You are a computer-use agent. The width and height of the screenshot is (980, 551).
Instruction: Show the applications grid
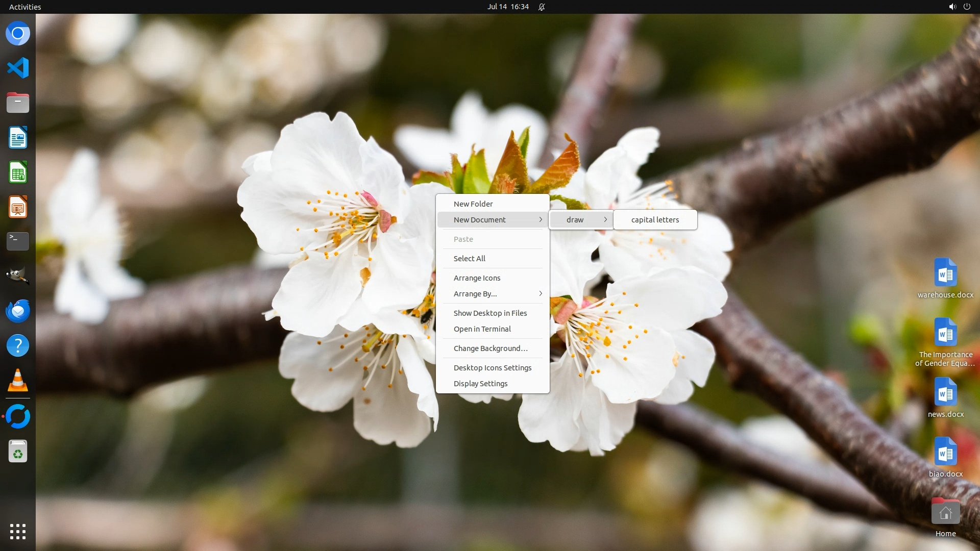(x=18, y=531)
